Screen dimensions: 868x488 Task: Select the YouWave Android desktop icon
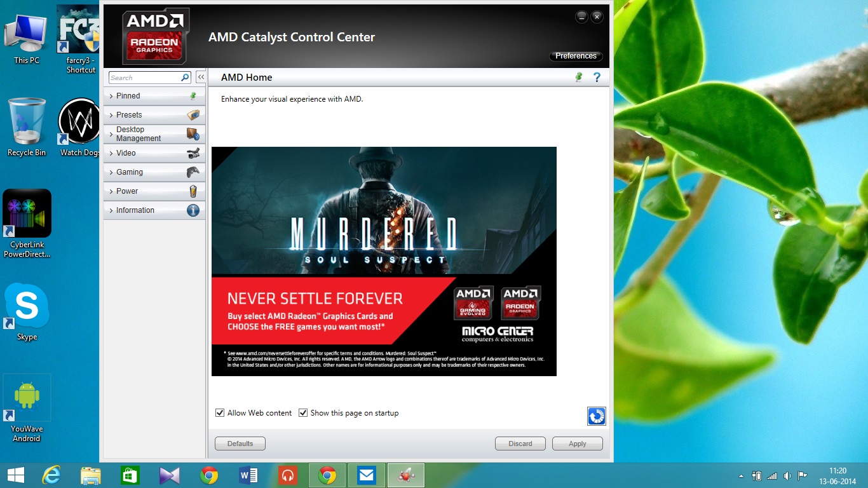tap(27, 408)
